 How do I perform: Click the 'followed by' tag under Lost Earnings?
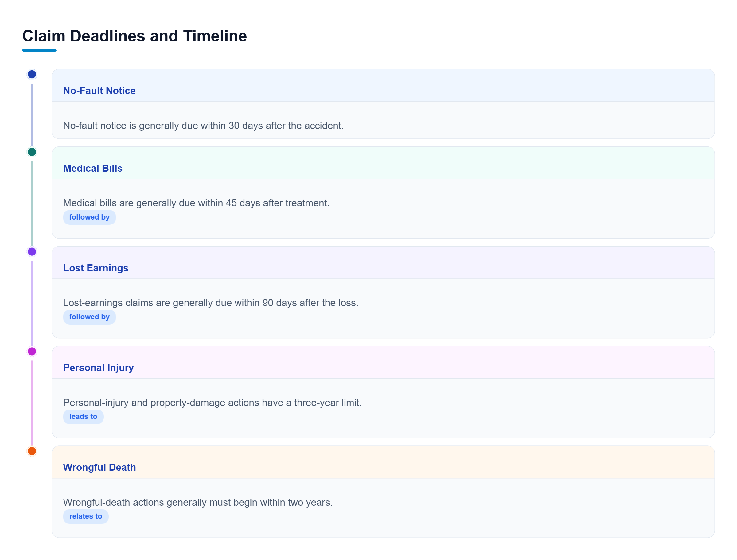point(89,317)
